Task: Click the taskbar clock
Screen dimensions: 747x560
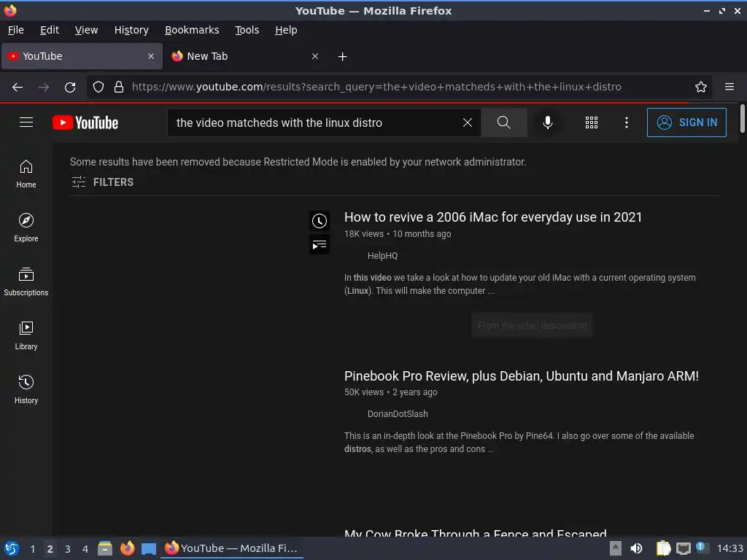Action: click(729, 548)
